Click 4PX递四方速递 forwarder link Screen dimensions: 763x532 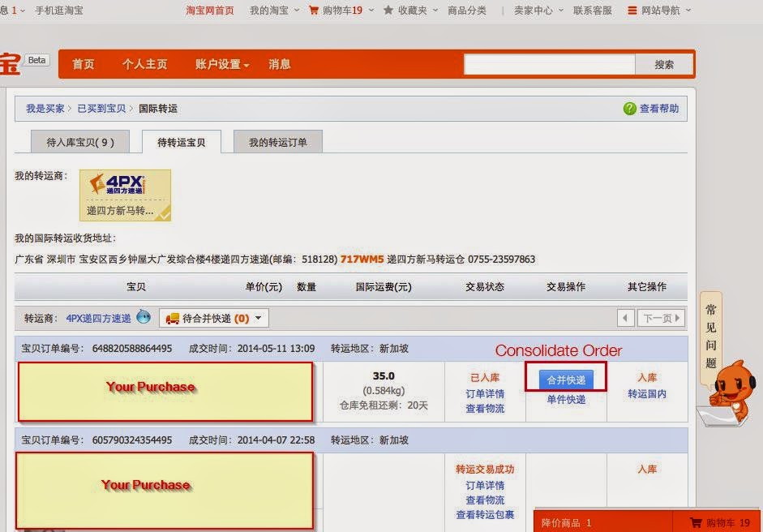click(98, 319)
